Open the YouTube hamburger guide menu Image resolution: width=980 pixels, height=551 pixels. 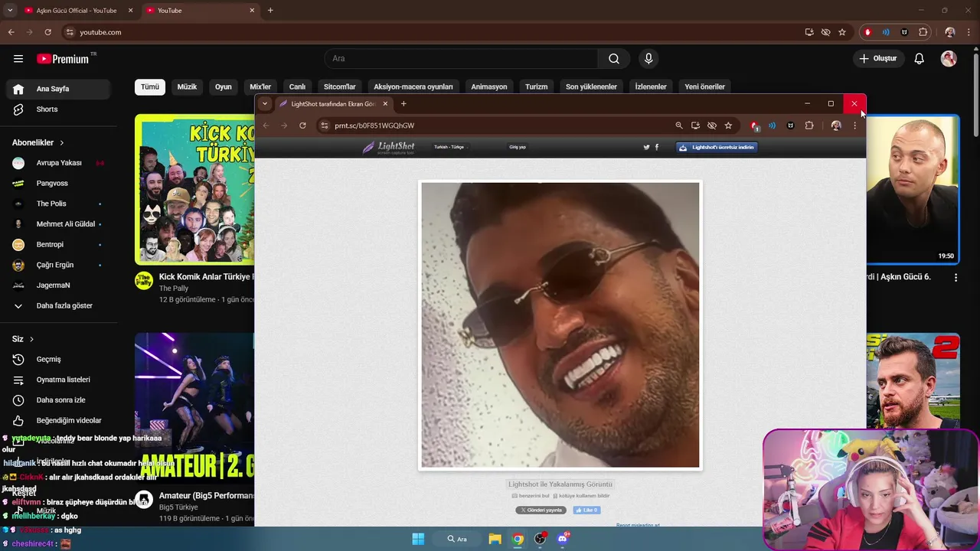point(18,59)
